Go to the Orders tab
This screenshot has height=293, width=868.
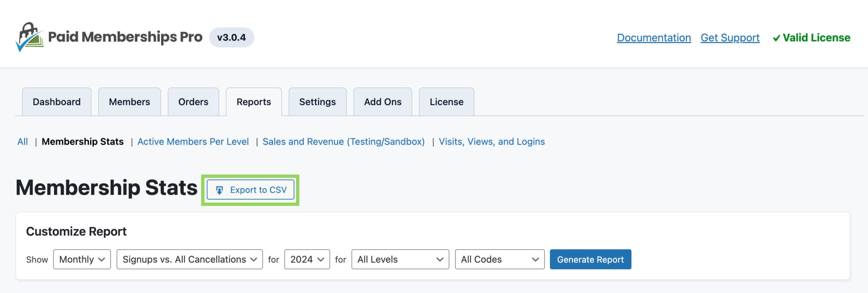(x=193, y=102)
